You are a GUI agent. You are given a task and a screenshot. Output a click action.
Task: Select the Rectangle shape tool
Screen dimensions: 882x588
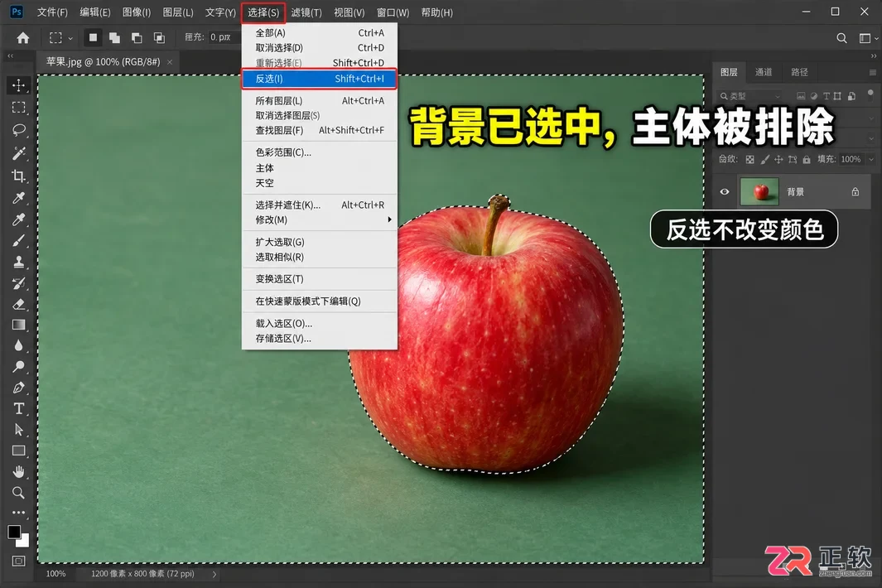coord(18,451)
